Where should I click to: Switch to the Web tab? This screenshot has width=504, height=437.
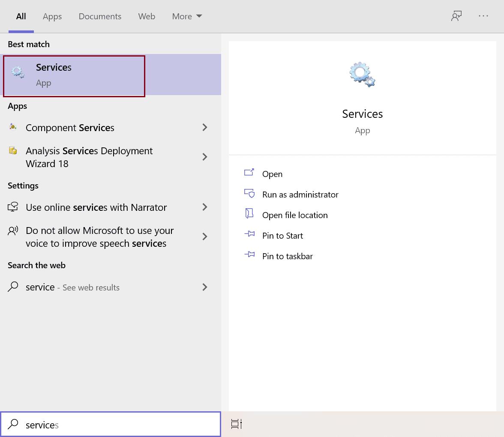click(147, 16)
